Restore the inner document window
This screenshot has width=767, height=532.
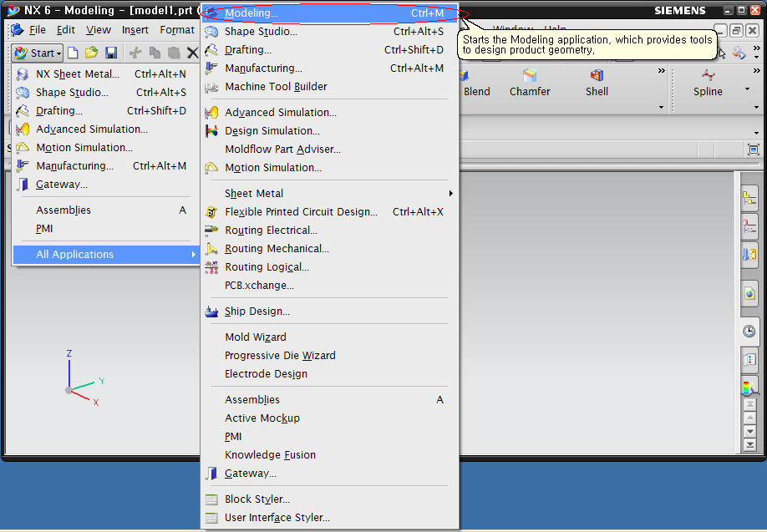tap(736, 31)
